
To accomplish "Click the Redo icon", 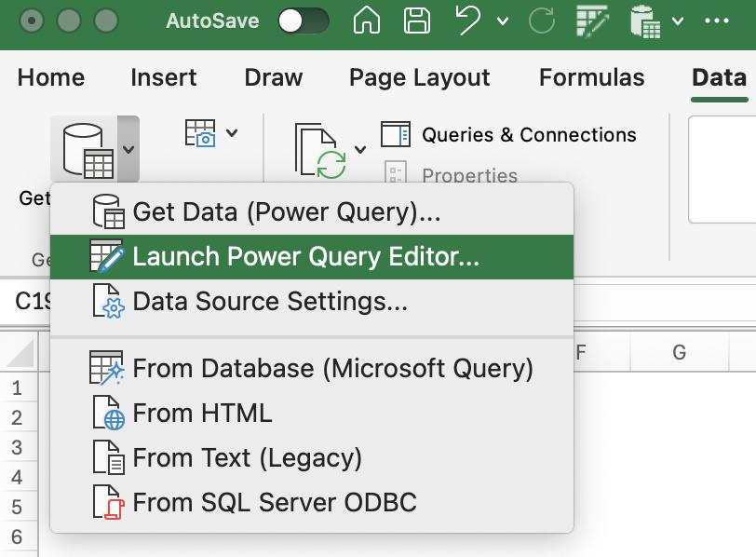I will click(x=542, y=20).
